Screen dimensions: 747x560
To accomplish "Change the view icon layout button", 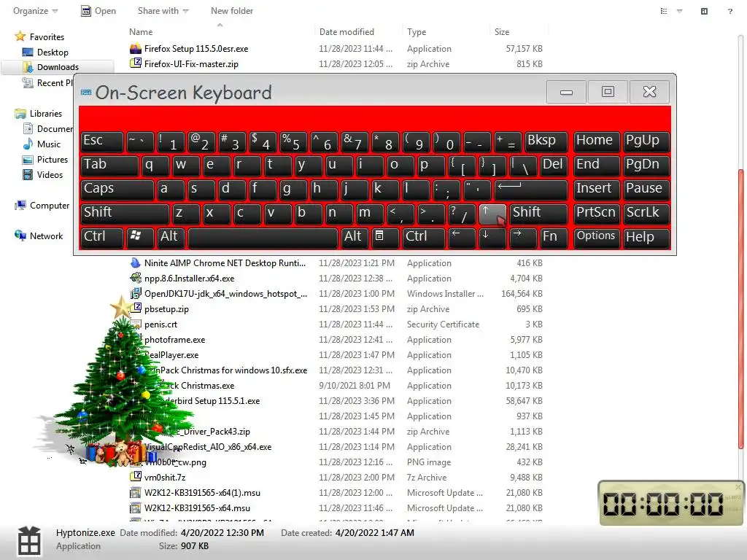I will (664, 11).
